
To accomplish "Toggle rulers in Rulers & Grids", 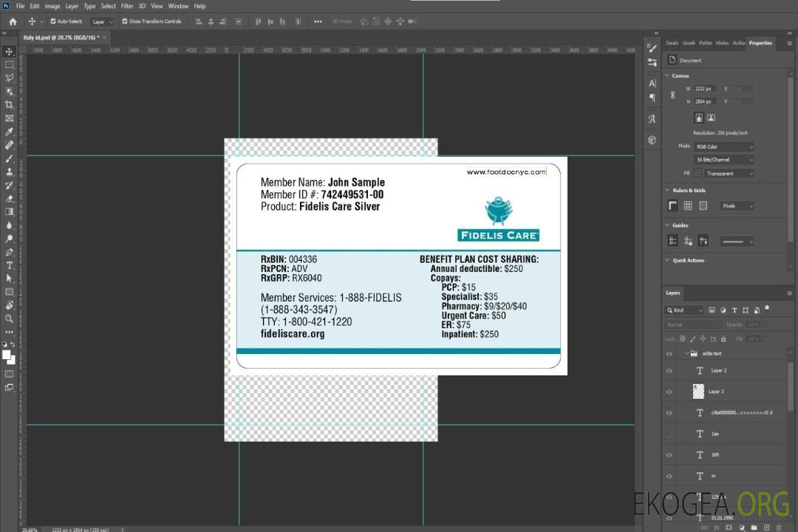I will click(x=672, y=205).
